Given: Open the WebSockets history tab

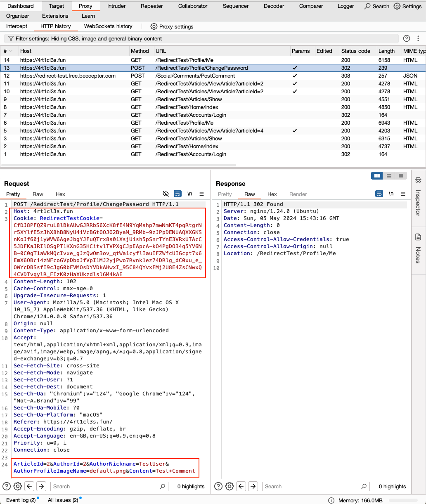Looking at the screenshot, I should [108, 26].
